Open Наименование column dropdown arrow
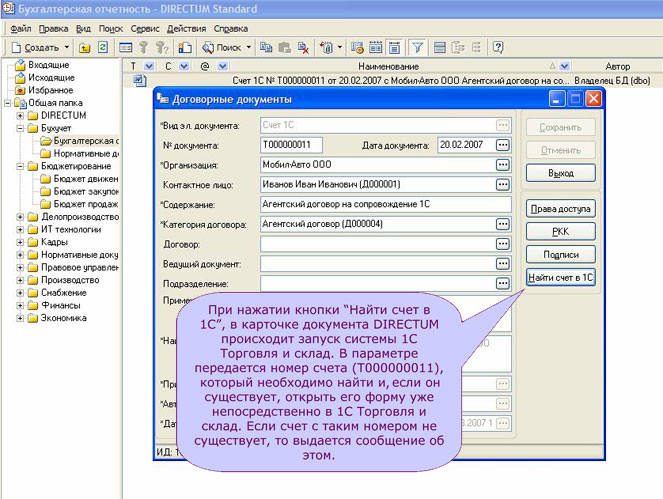This screenshot has height=499, width=663. pyautogui.click(x=564, y=66)
